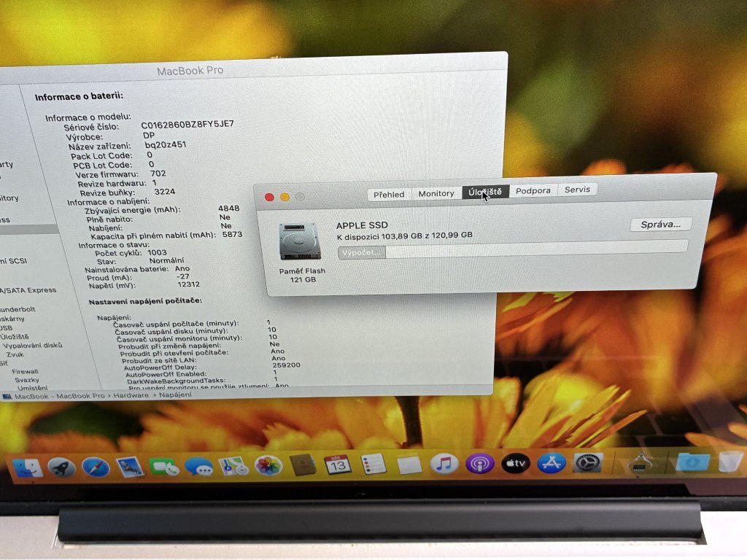Click MacBook Pro in the bottom path bar
Screen dimensions: 747x560
click(x=80, y=396)
